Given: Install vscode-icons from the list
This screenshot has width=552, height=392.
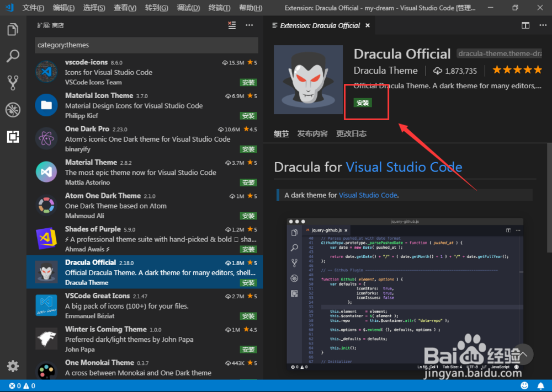Looking at the screenshot, I should point(248,82).
